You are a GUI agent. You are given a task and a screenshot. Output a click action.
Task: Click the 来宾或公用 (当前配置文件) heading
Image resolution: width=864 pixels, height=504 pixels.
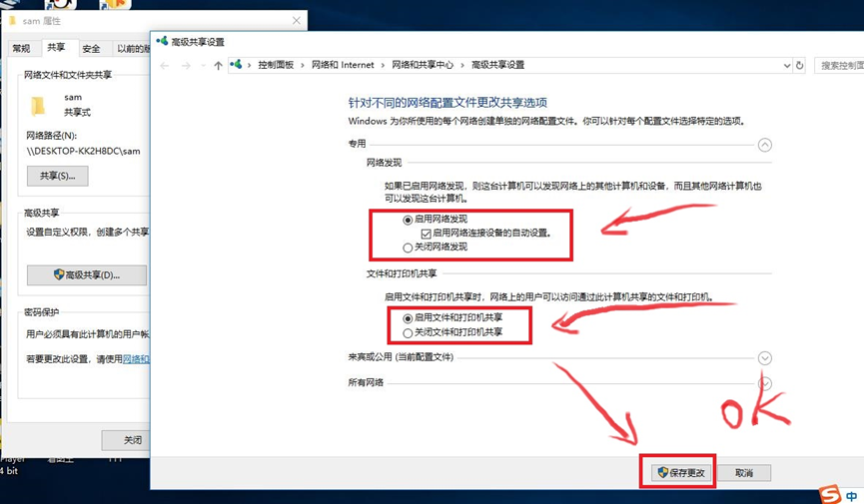click(401, 357)
